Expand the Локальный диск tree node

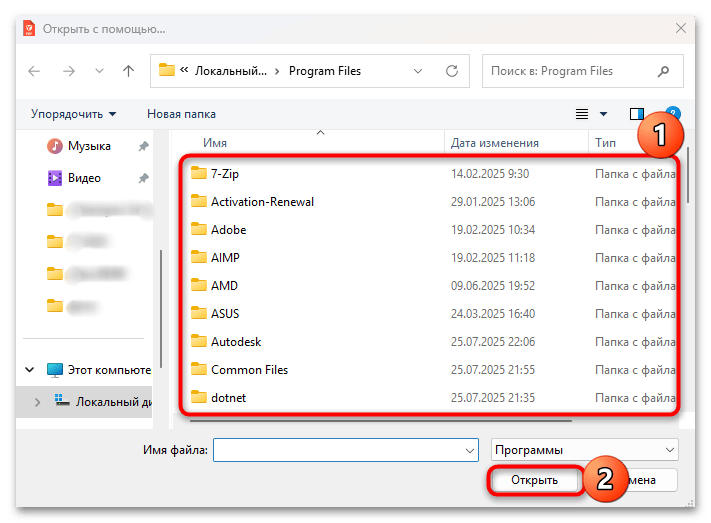[x=37, y=402]
